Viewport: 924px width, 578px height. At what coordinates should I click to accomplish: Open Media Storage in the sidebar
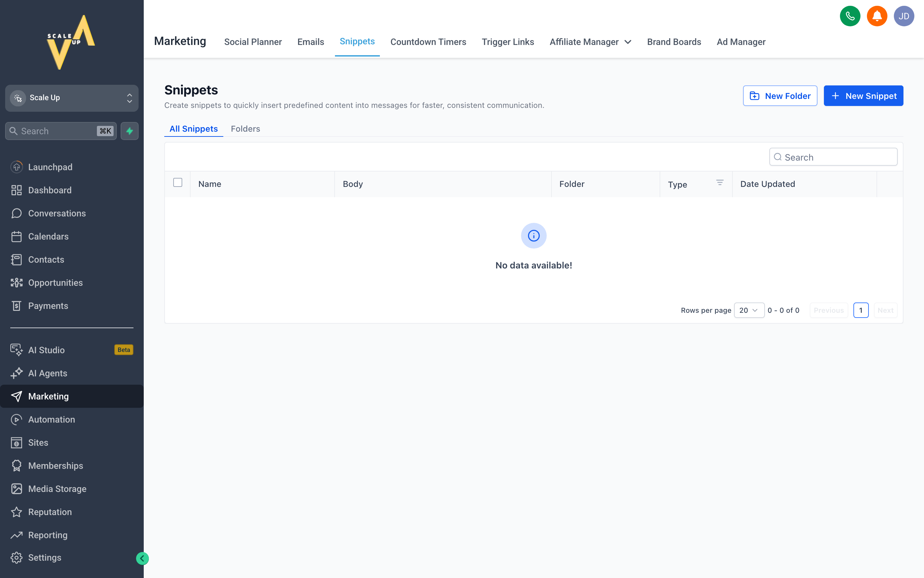tap(72, 489)
